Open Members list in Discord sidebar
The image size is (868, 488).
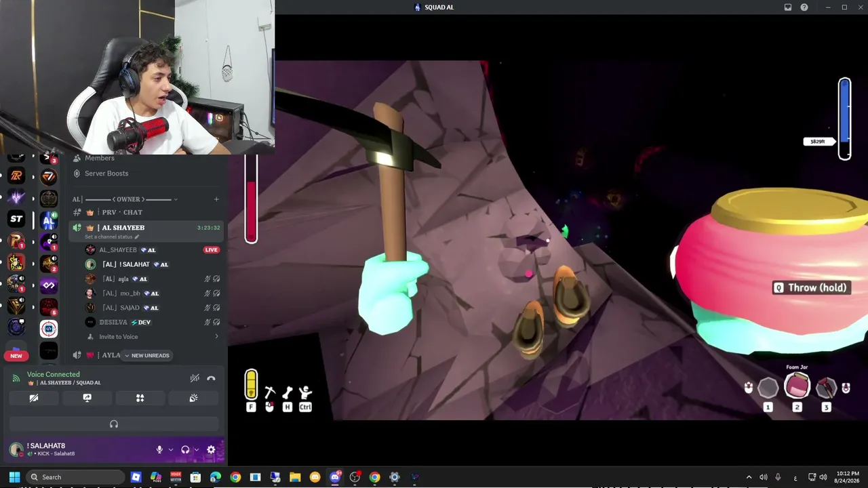99,158
